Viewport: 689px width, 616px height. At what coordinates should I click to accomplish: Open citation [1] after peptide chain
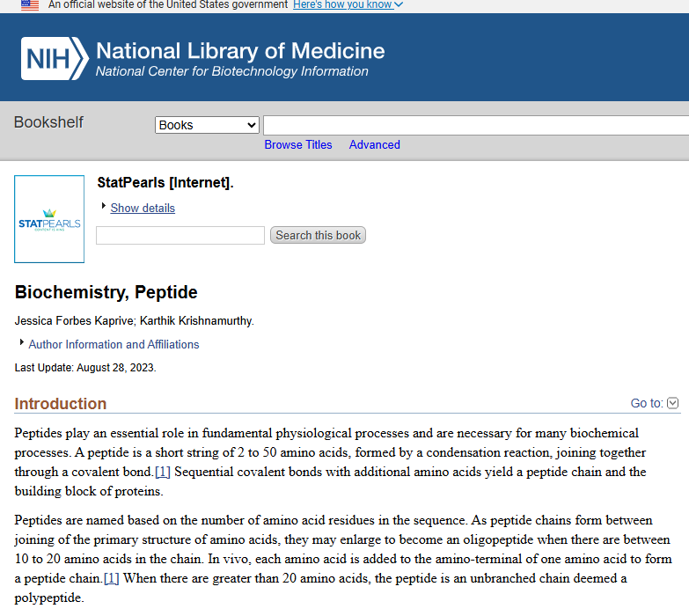[112, 578]
